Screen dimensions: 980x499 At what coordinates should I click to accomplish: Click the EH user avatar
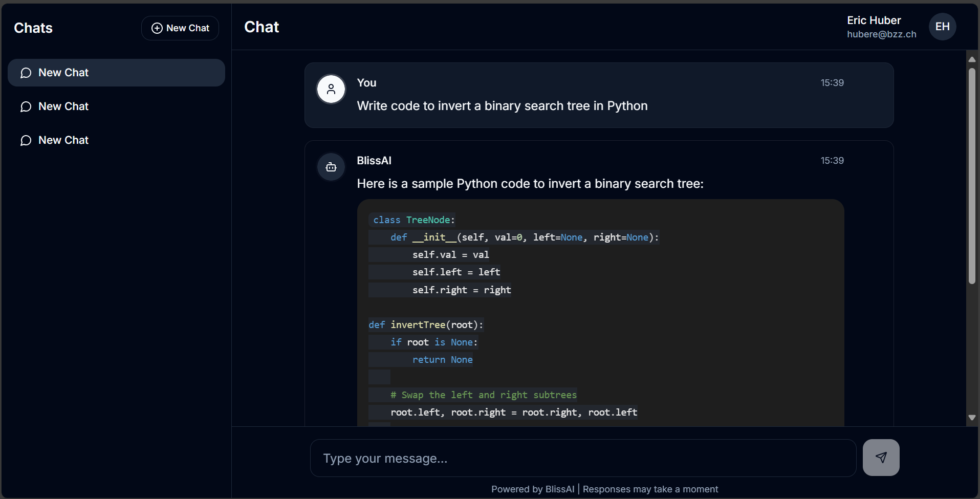coord(942,27)
